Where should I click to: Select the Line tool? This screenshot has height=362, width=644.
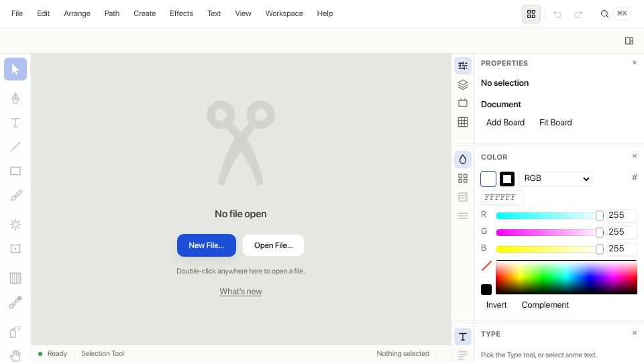point(15,147)
